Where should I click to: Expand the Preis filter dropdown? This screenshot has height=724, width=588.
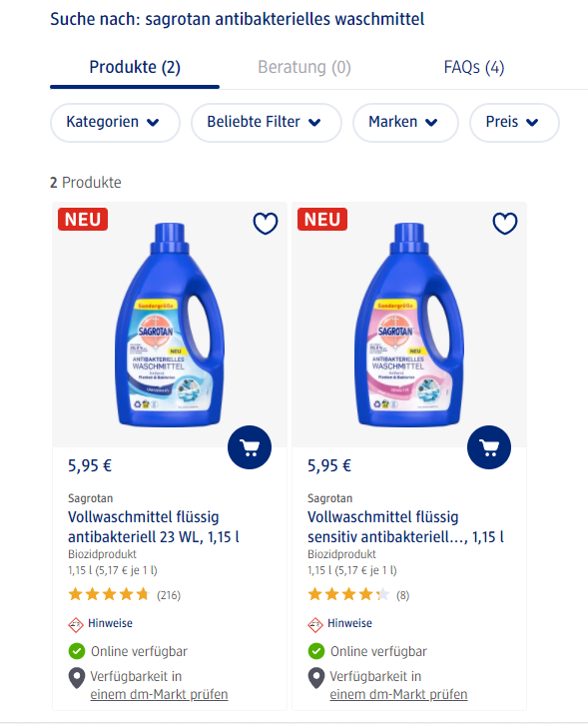(514, 123)
